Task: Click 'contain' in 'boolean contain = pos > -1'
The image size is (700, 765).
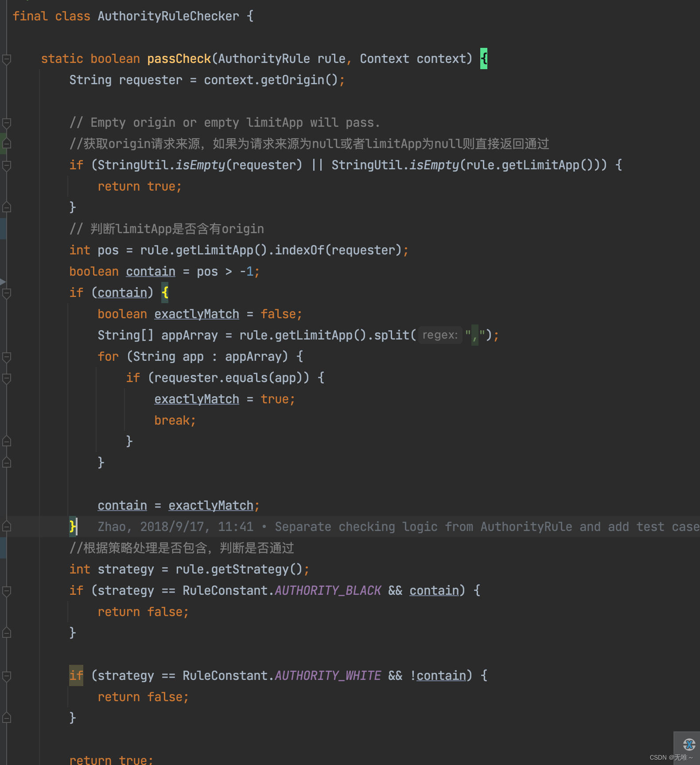Action: coord(151,271)
